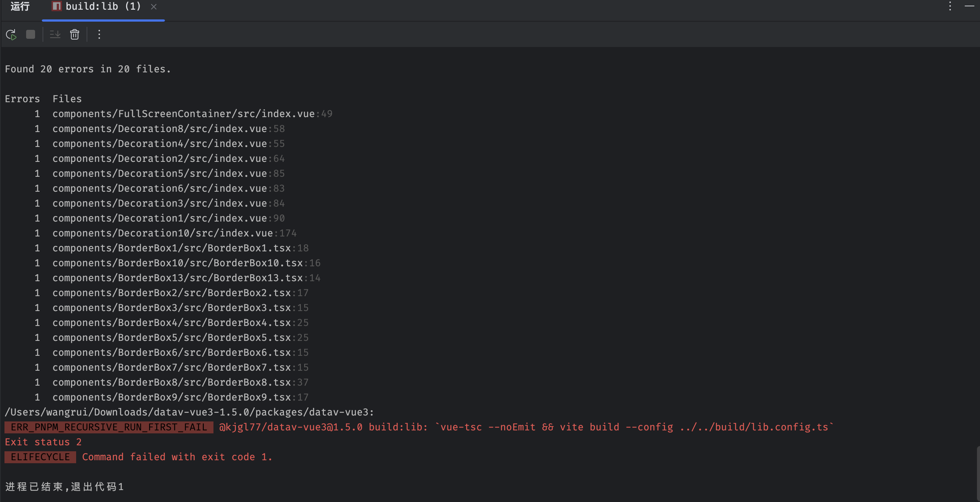Open the top-right options kebab menu
Image resolution: width=980 pixels, height=502 pixels.
(950, 6)
